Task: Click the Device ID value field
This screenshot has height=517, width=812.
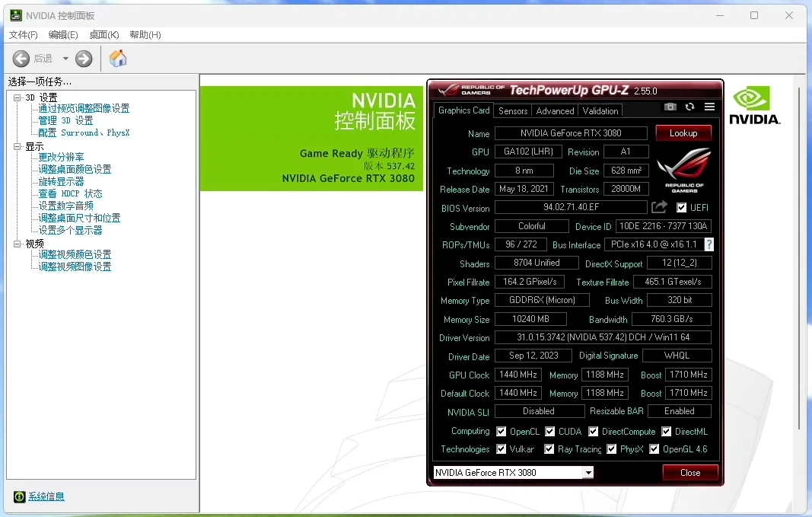Action: [663, 226]
